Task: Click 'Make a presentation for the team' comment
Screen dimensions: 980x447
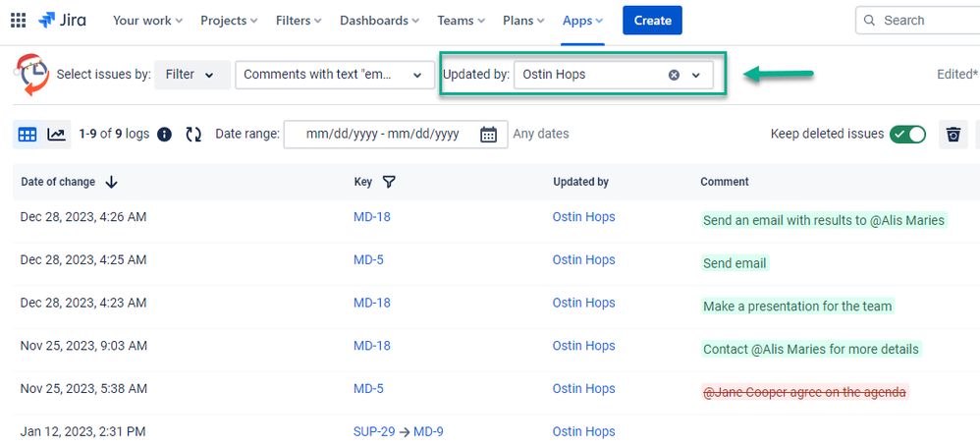Action: click(797, 307)
